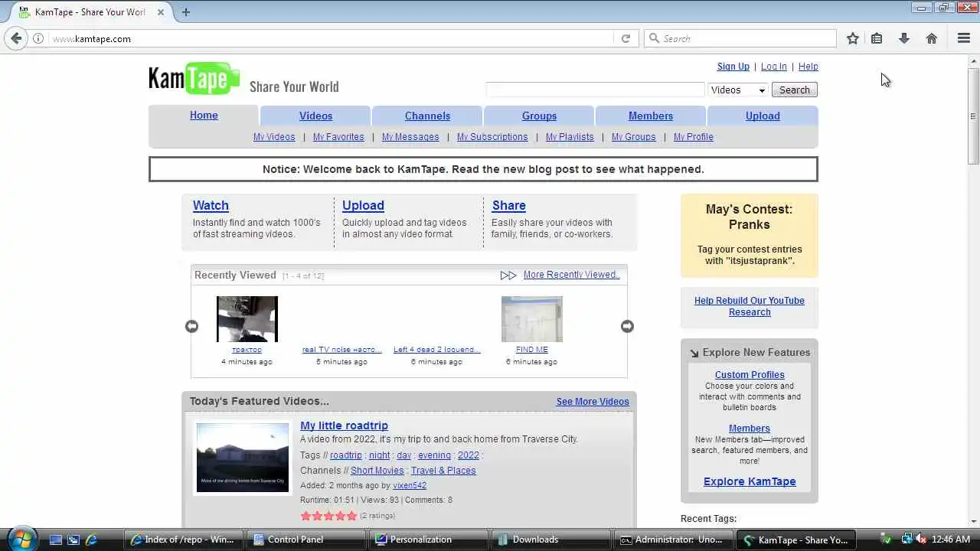Open My Playlists
Image resolution: width=980 pixels, height=551 pixels.
tap(570, 137)
